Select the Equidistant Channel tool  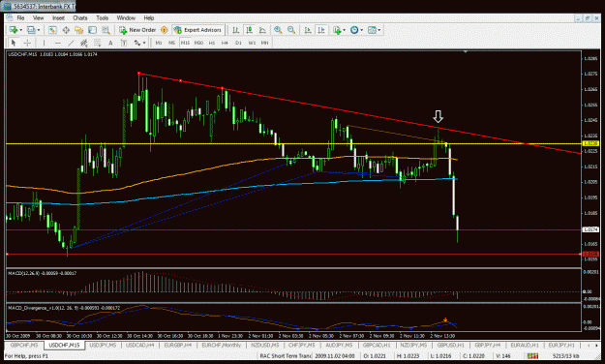tap(83, 43)
